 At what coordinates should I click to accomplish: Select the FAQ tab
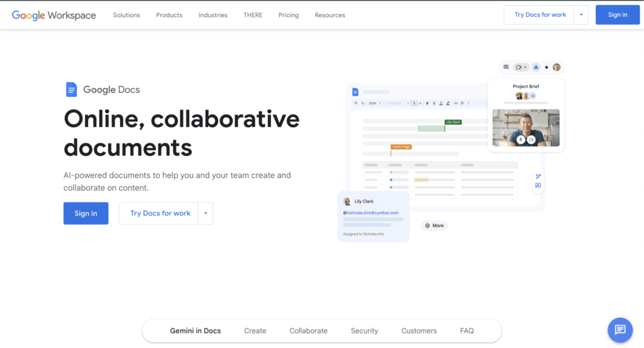point(467,331)
